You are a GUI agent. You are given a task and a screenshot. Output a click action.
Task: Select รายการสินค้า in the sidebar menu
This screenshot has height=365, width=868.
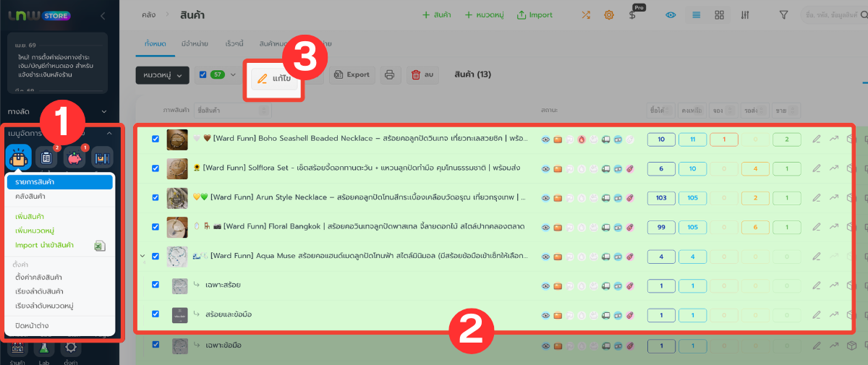click(60, 182)
